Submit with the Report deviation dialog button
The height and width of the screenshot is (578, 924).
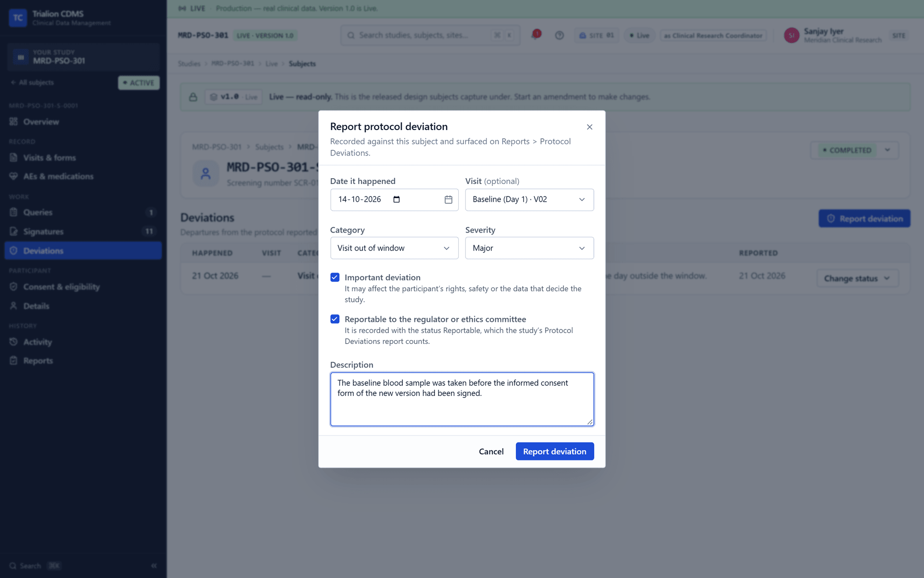point(554,451)
